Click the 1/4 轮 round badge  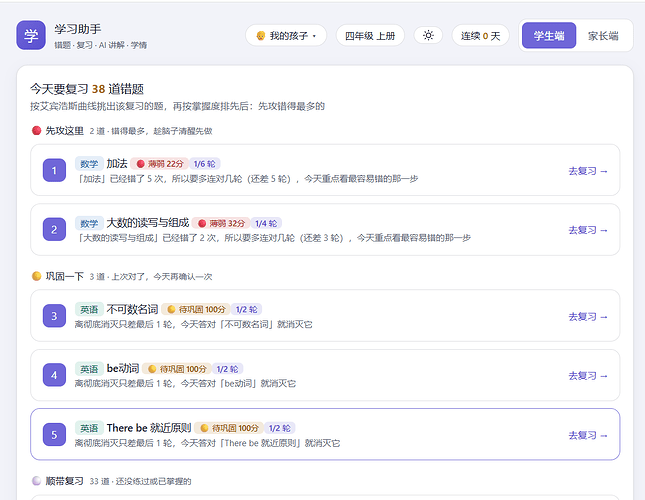click(266, 223)
